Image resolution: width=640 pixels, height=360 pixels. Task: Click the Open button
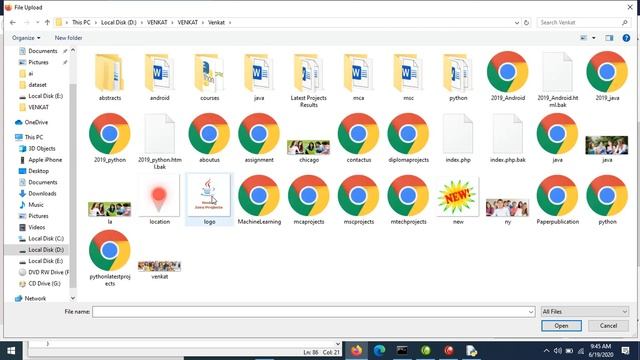click(561, 326)
